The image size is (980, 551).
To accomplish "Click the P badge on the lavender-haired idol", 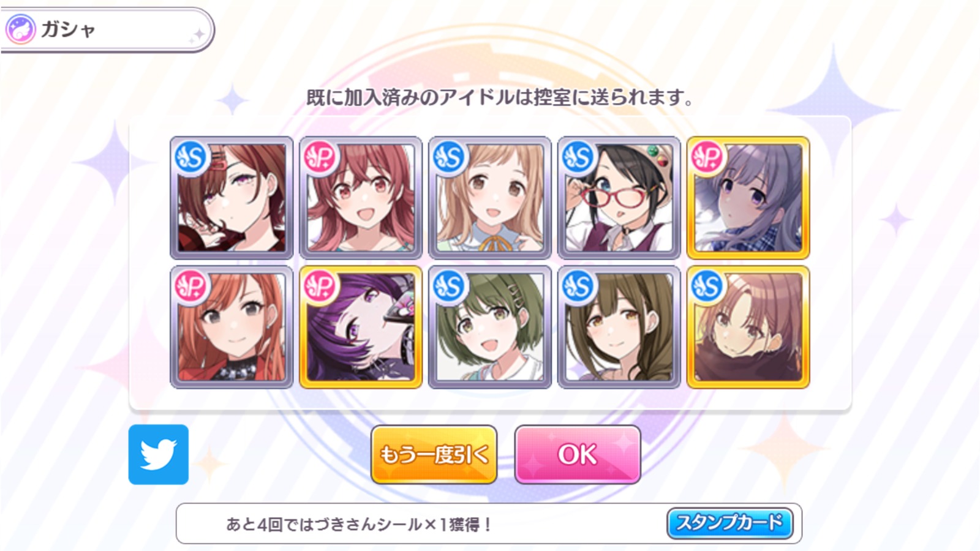I will tap(707, 158).
